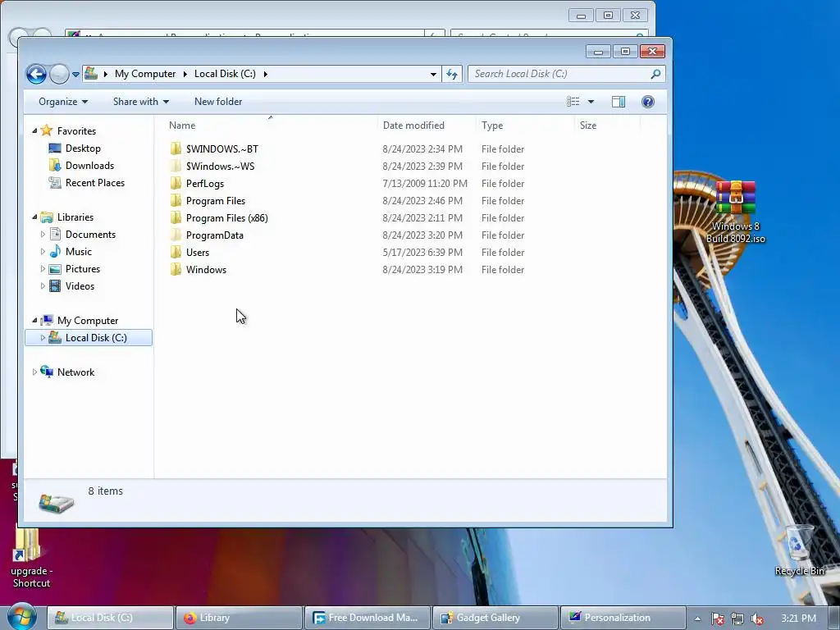Focus the Search Local Disk (C:) field
Viewport: 840px width, 630px height.
click(x=567, y=74)
